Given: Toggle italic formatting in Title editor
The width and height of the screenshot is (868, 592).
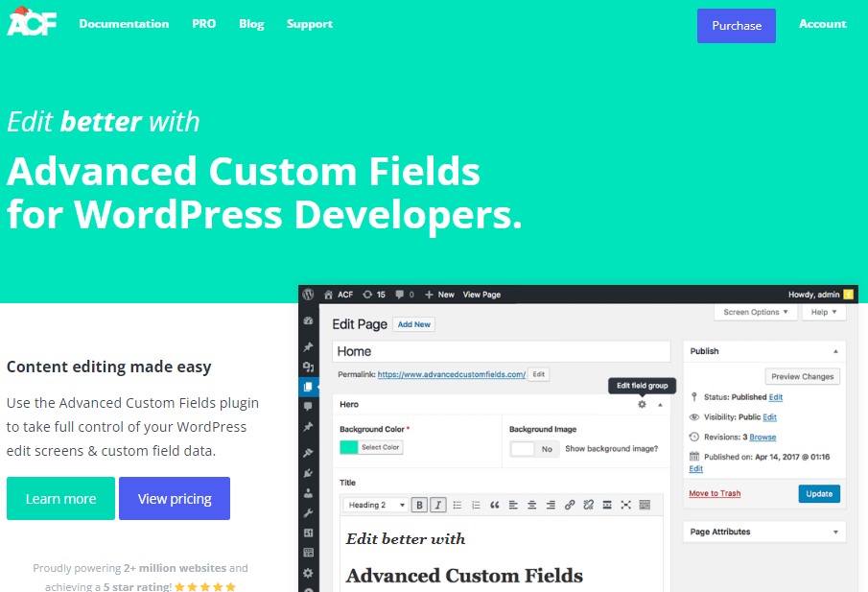Looking at the screenshot, I should pyautogui.click(x=438, y=505).
